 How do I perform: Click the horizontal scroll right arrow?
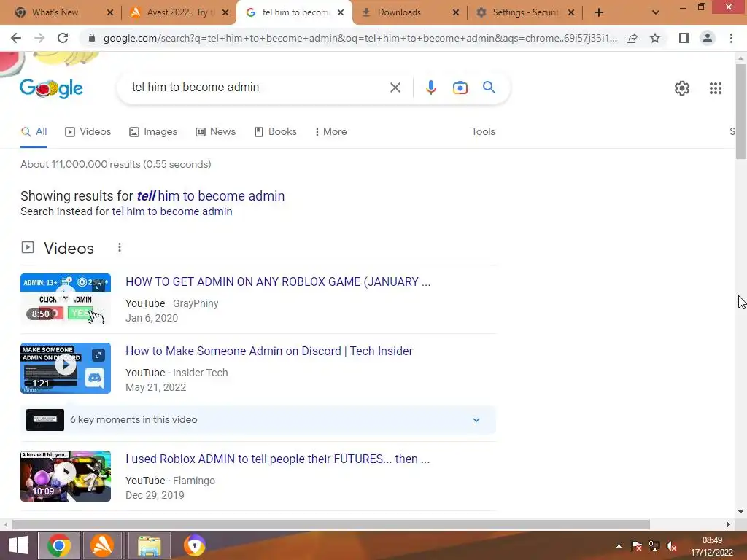(x=729, y=524)
